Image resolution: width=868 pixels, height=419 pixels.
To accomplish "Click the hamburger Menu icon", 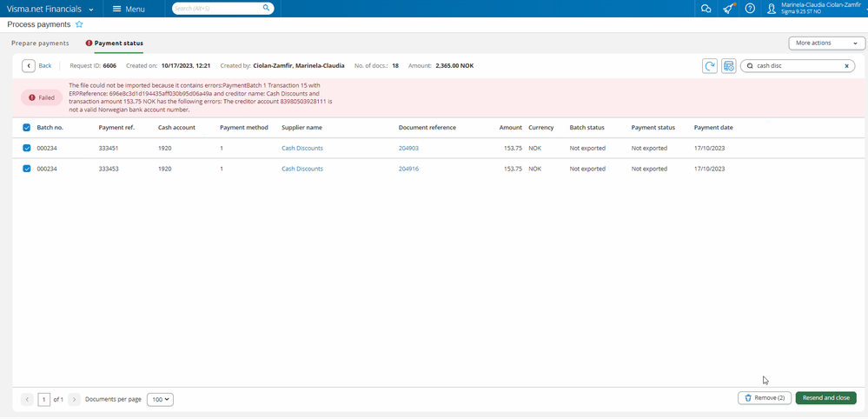I will pos(116,9).
